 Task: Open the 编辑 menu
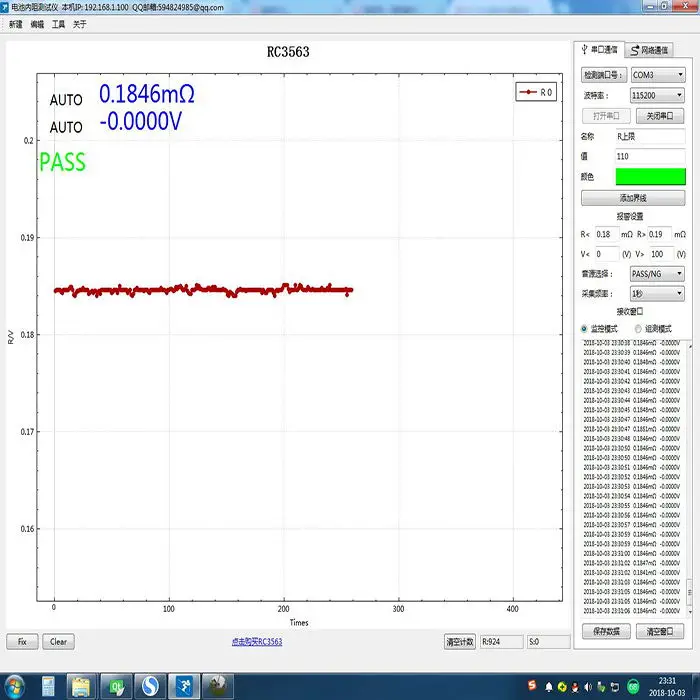click(x=37, y=24)
